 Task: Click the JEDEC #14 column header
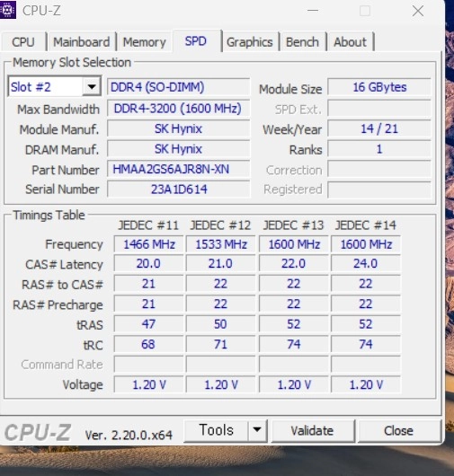click(366, 225)
